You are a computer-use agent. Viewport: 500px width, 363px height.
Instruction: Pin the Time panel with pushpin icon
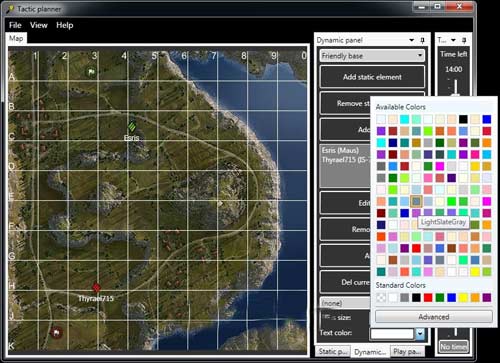pyautogui.click(x=464, y=40)
